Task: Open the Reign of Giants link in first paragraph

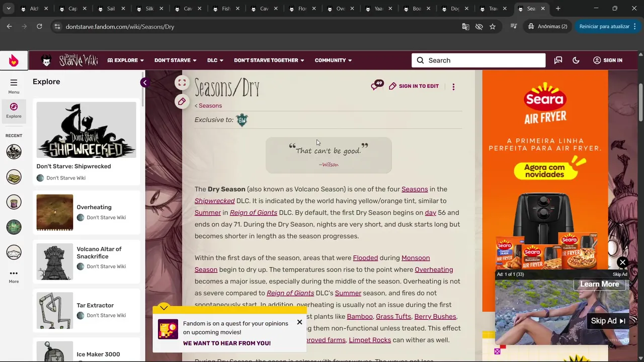Action: tap(254, 213)
